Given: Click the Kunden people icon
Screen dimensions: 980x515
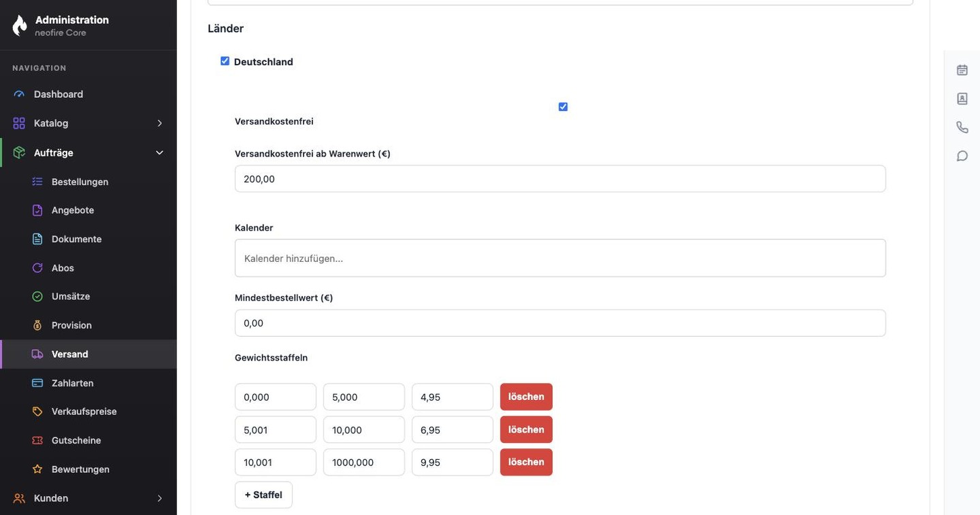Looking at the screenshot, I should point(19,499).
